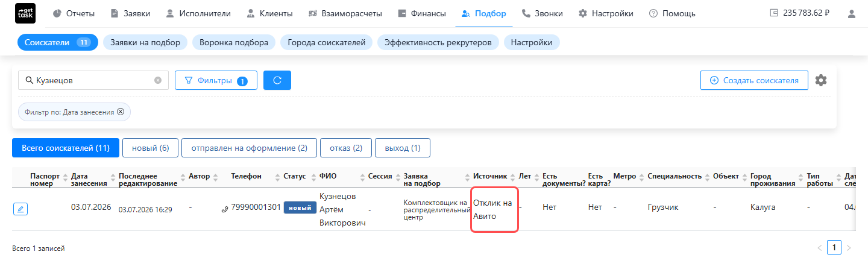
Task: Click the 03.07.2026 16:29 edit timestamp
Action: (145, 210)
